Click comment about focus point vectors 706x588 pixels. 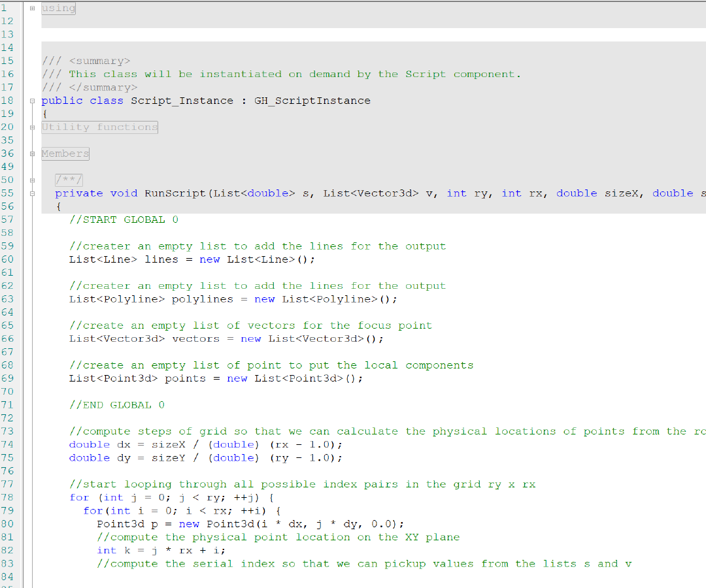(250, 325)
